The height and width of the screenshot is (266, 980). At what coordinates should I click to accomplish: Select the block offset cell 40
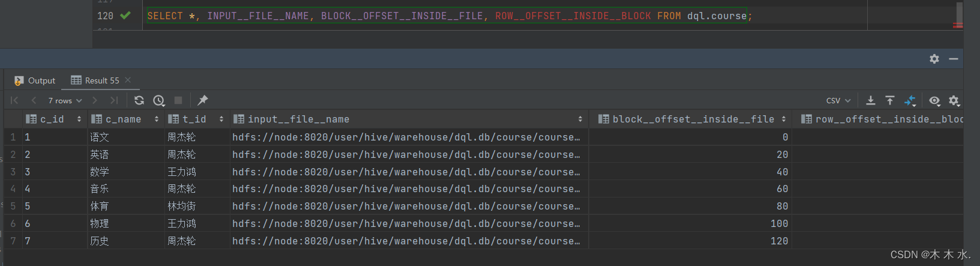tap(690, 172)
